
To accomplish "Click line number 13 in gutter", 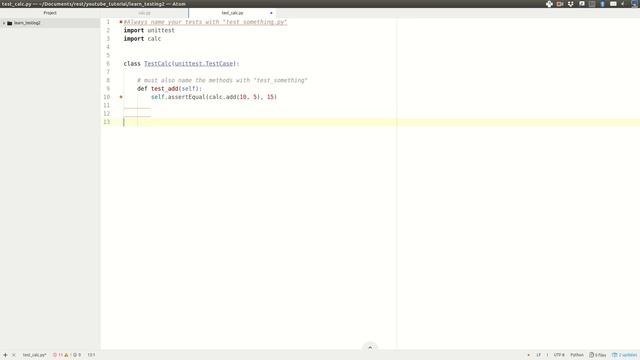I will [x=107, y=122].
